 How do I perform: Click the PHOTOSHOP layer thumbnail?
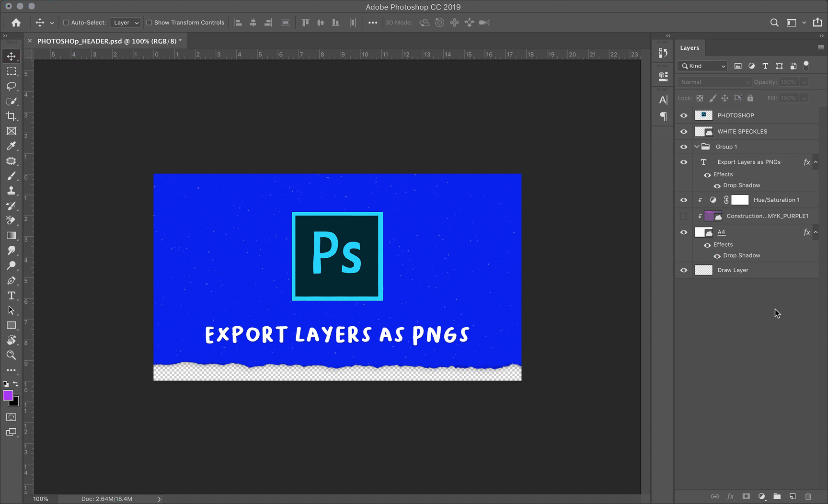[x=703, y=115]
